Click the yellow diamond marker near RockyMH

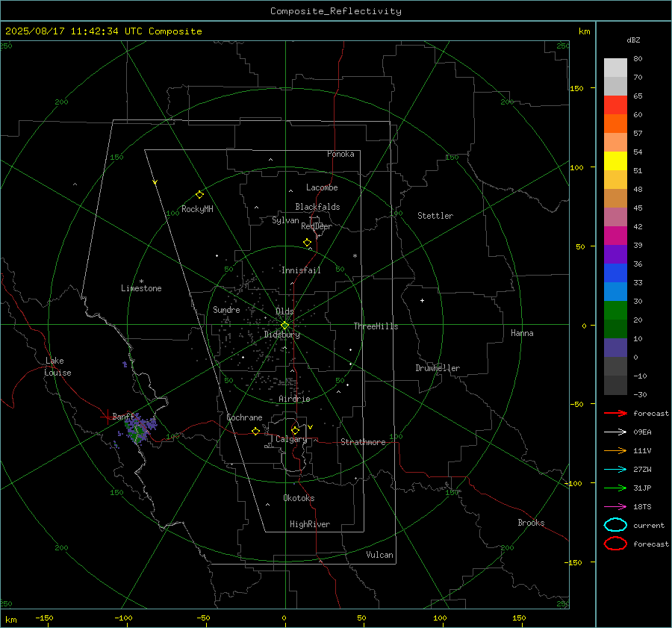click(x=199, y=195)
